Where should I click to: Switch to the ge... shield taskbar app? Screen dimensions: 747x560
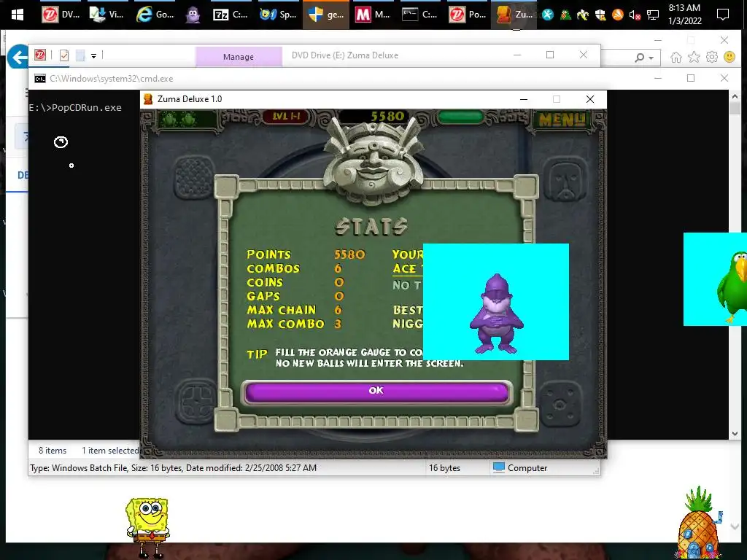click(x=326, y=15)
